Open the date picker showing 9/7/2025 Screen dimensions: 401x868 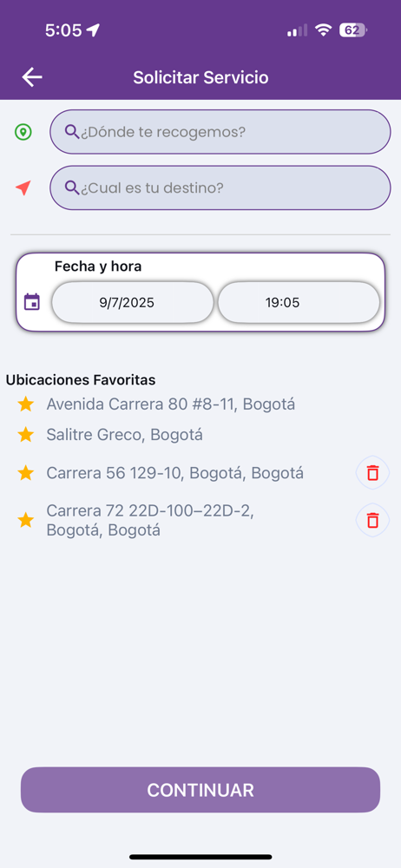point(133,302)
